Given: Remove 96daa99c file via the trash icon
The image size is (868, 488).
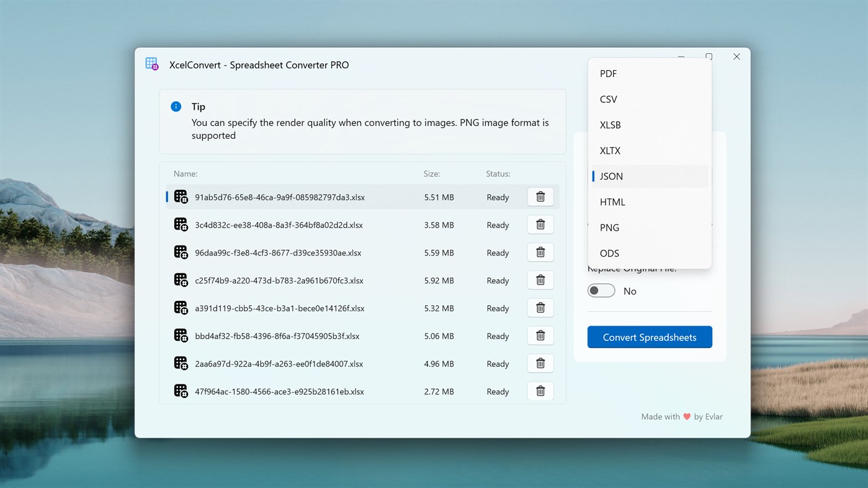Looking at the screenshot, I should 540,252.
